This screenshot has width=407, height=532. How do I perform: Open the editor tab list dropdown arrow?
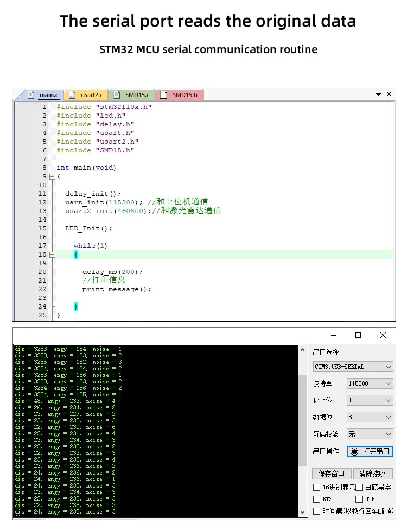[x=378, y=95]
